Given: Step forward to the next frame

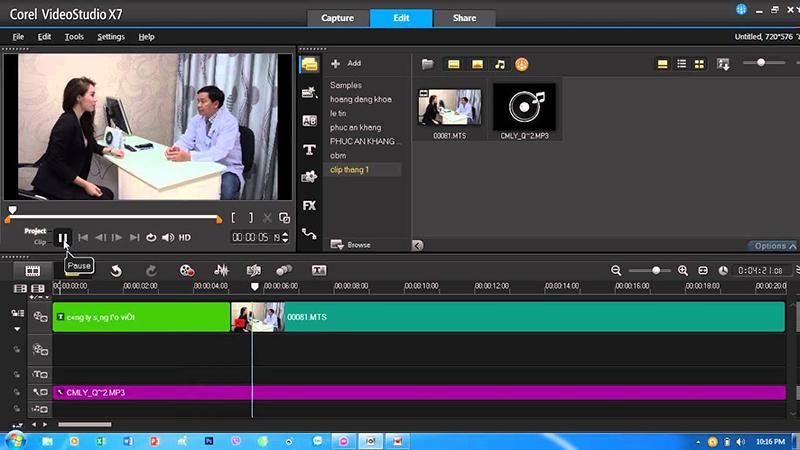Looking at the screenshot, I should point(117,237).
